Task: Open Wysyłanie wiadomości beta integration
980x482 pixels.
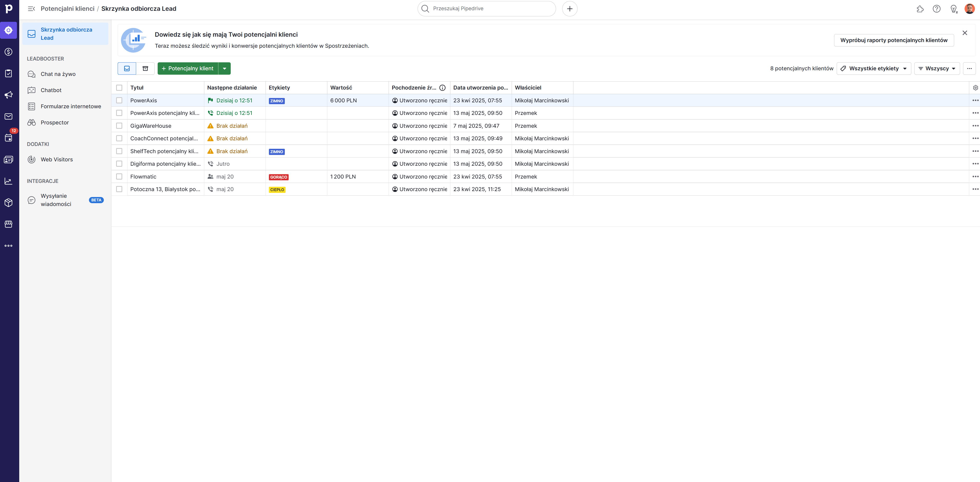Action: point(65,200)
